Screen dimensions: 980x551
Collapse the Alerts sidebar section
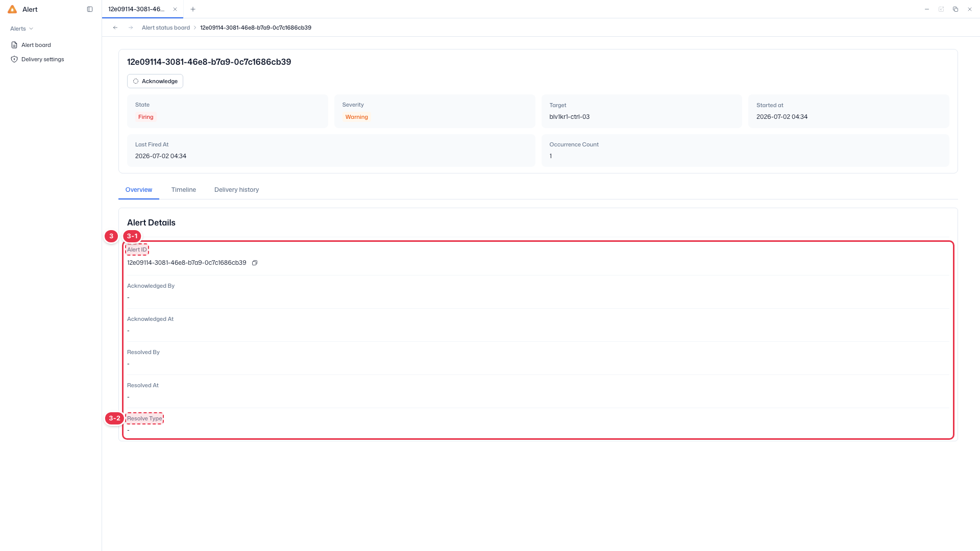coord(22,29)
